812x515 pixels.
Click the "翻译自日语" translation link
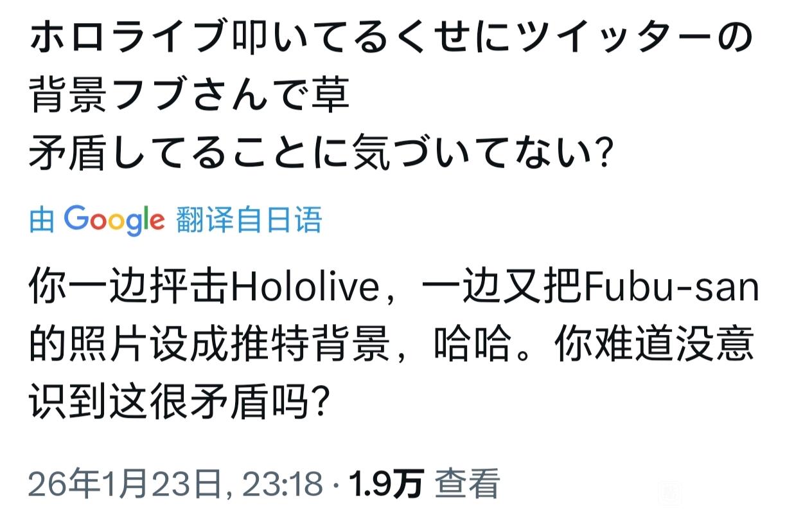pyautogui.click(x=248, y=221)
